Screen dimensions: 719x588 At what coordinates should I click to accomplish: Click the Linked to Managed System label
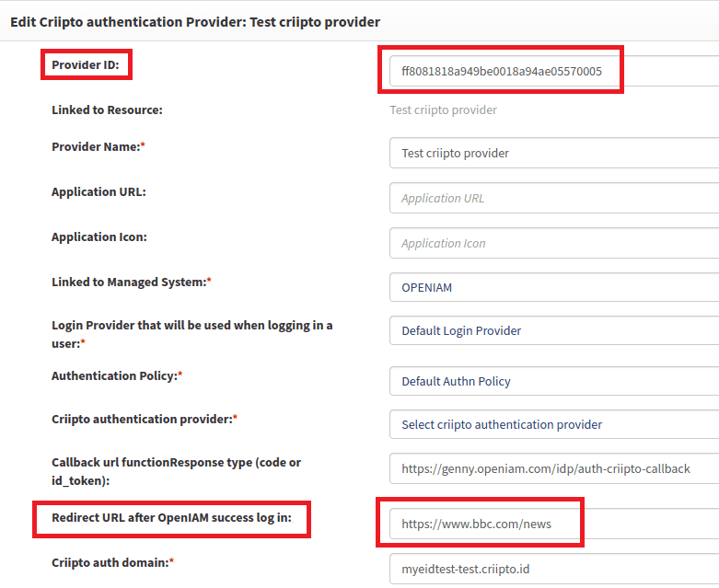pos(131,282)
